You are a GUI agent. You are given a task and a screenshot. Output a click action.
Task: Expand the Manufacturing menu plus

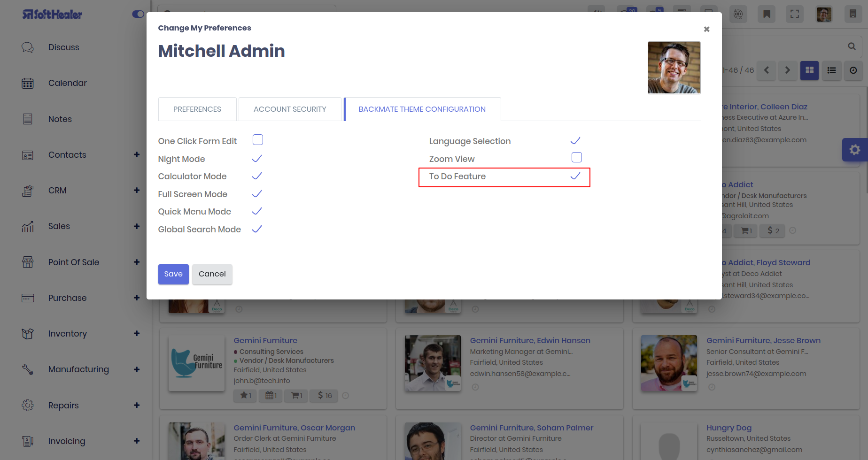click(x=137, y=369)
